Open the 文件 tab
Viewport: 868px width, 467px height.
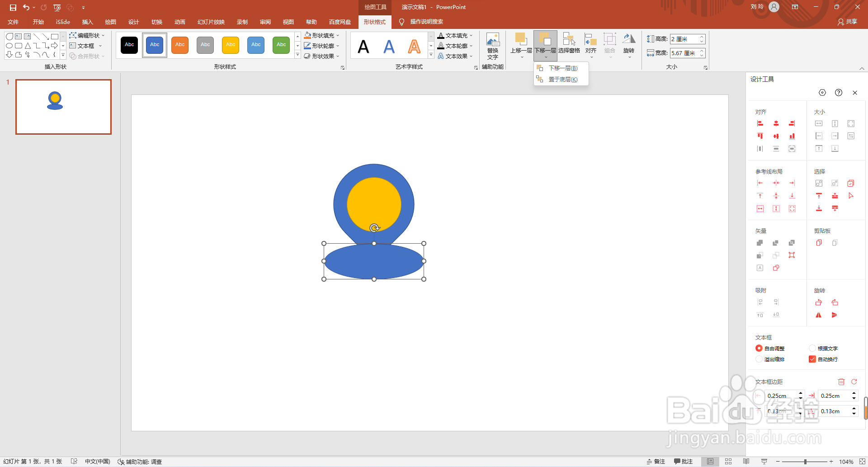[13, 22]
